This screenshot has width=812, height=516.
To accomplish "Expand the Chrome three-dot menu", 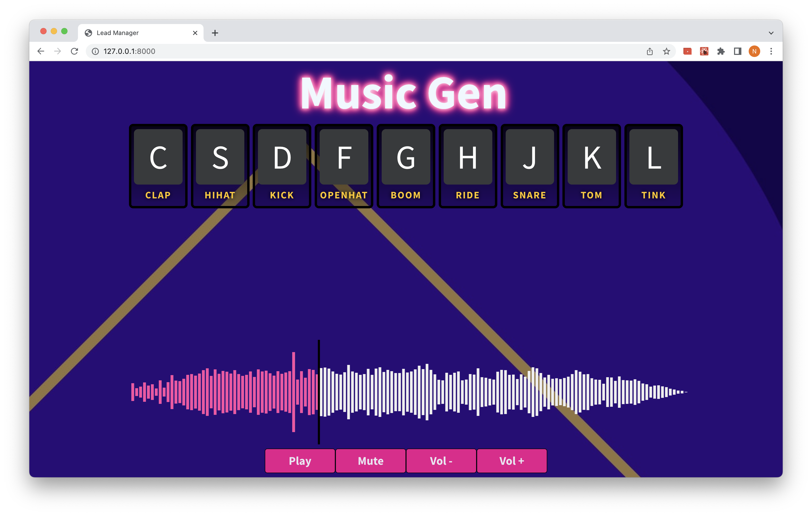I will [x=771, y=51].
